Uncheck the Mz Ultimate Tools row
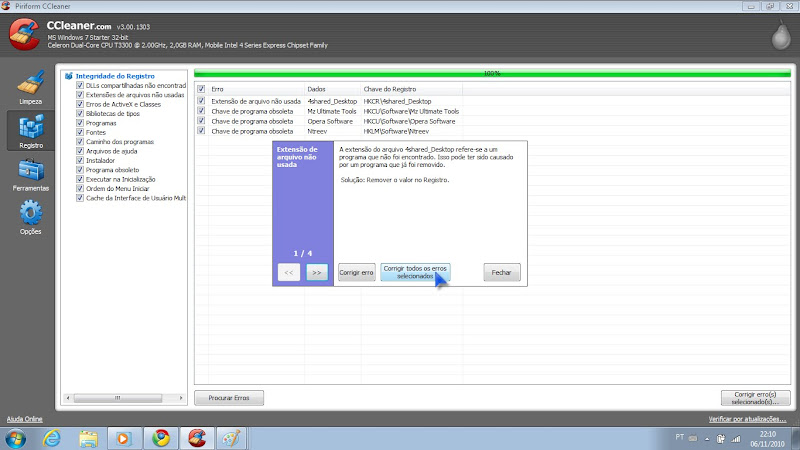The image size is (800, 450). 202,111
